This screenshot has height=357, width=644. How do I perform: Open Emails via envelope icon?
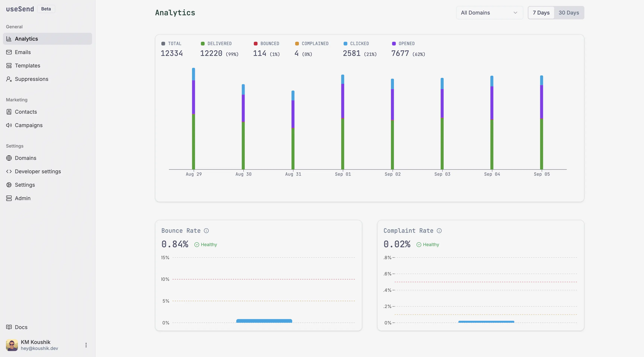tap(9, 52)
